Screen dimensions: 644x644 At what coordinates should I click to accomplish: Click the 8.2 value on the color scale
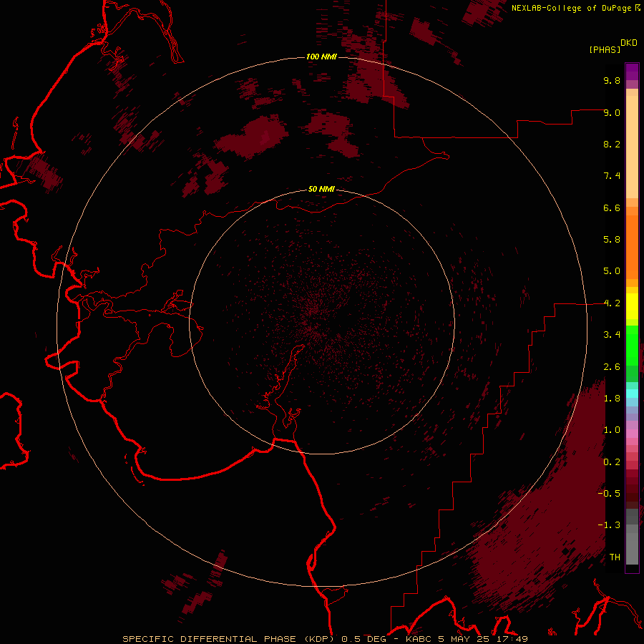612,144
